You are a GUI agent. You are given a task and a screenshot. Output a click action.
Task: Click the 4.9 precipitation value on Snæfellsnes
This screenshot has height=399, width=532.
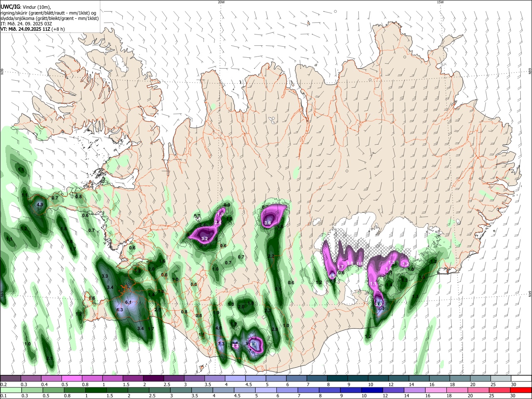(40, 204)
